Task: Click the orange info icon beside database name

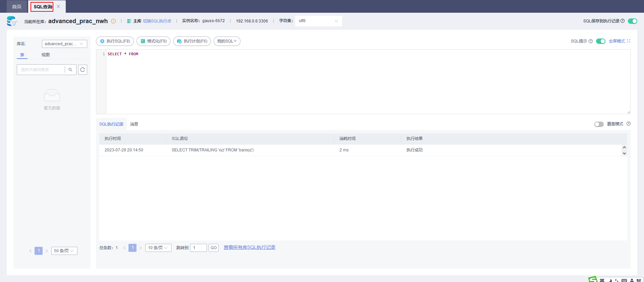Action: tap(113, 21)
